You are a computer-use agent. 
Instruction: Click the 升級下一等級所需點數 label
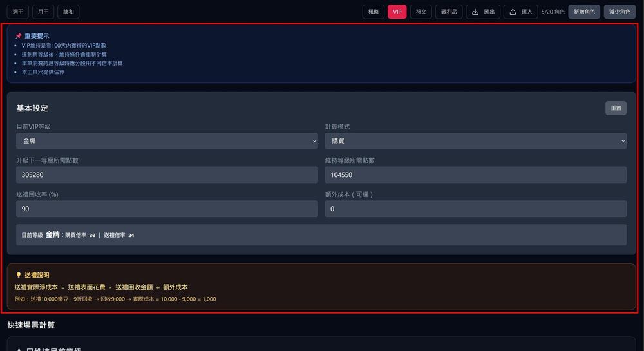pyautogui.click(x=47, y=160)
